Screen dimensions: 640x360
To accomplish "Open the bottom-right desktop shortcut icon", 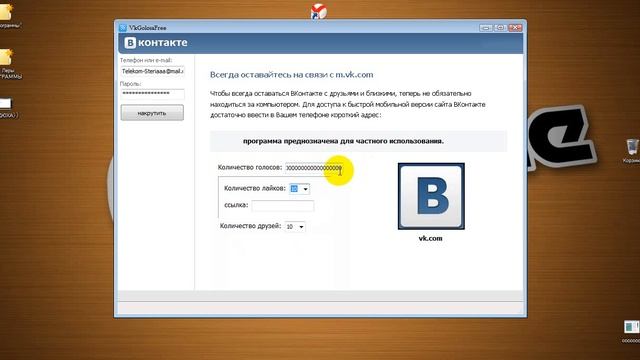I will tap(631, 327).
